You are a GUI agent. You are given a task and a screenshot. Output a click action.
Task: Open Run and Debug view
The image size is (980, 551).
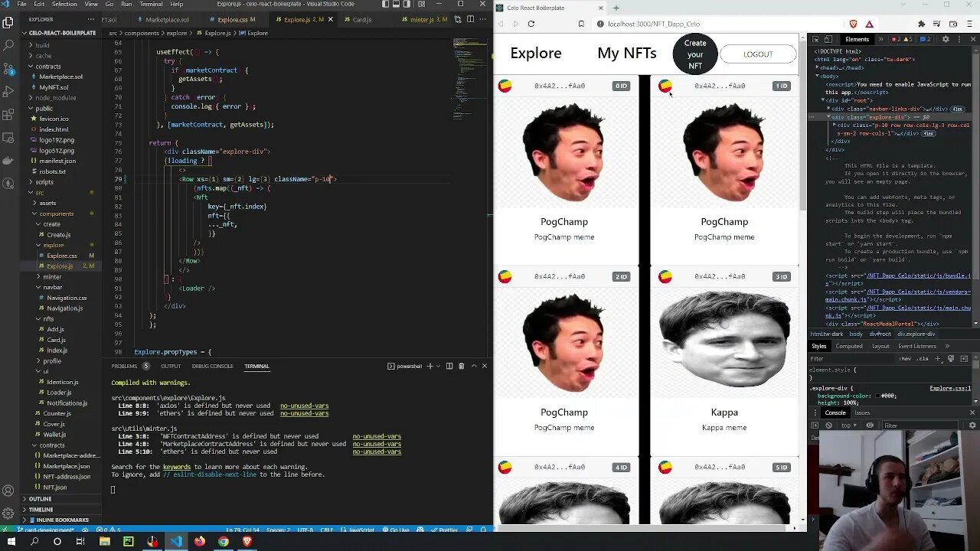(8, 92)
